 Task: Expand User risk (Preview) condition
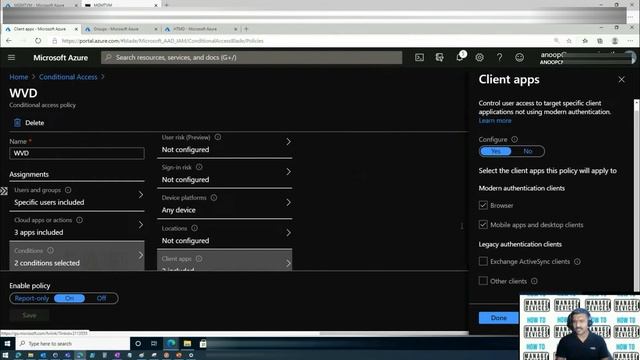[x=224, y=144]
